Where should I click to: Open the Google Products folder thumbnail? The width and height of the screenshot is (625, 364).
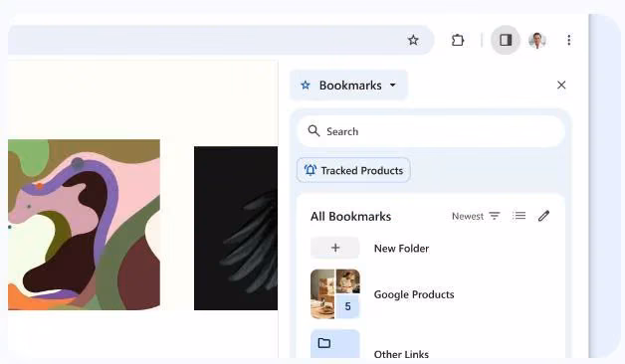(x=334, y=294)
